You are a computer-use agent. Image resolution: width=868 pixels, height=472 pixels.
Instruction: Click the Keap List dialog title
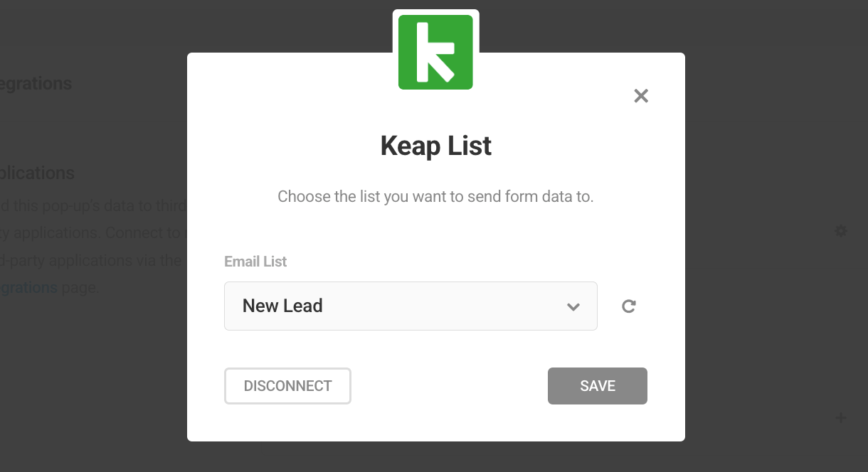(x=435, y=146)
